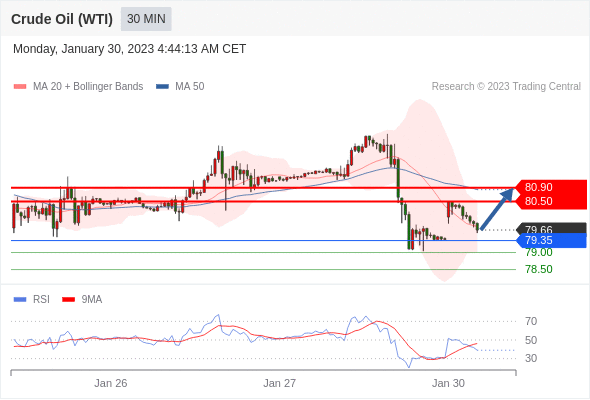Click the RSI legend label
This screenshot has height=400, width=590.
pos(41,300)
